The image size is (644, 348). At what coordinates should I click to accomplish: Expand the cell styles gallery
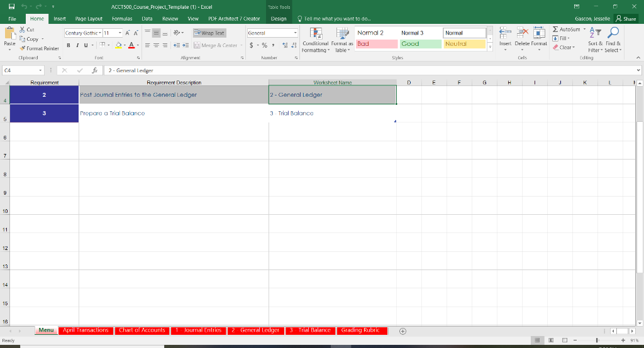point(490,47)
